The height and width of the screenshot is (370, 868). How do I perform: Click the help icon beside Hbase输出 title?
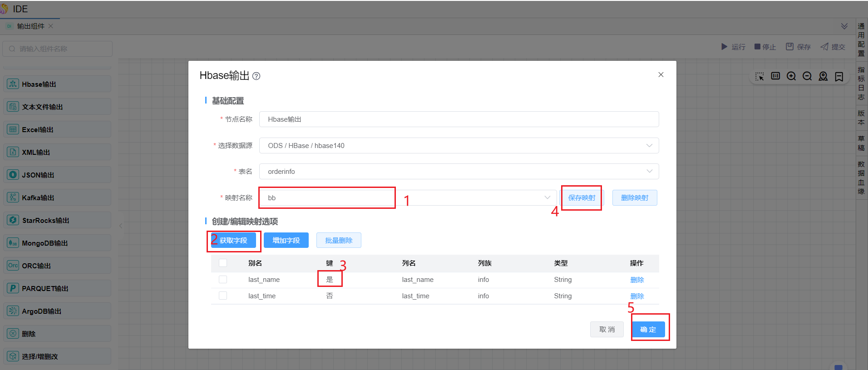(256, 76)
